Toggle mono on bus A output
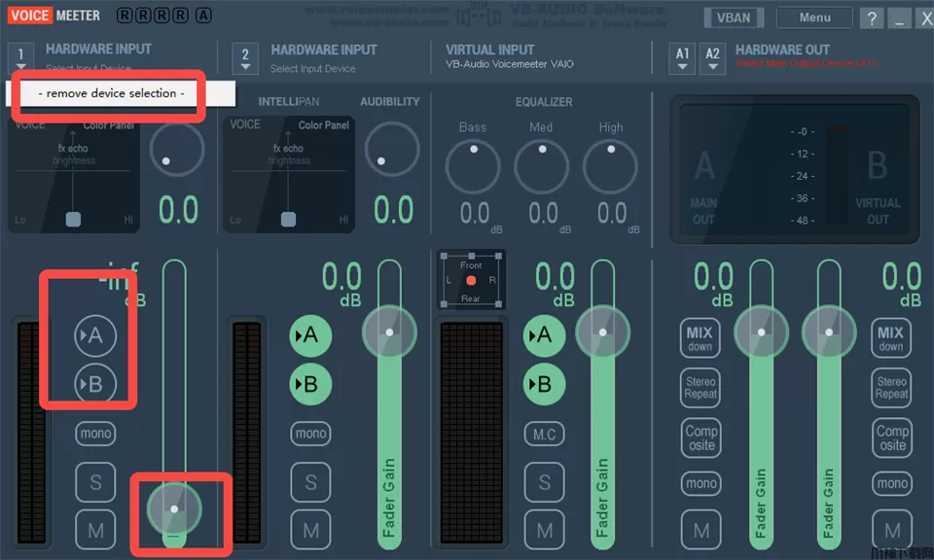The width and height of the screenshot is (934, 560). click(701, 483)
